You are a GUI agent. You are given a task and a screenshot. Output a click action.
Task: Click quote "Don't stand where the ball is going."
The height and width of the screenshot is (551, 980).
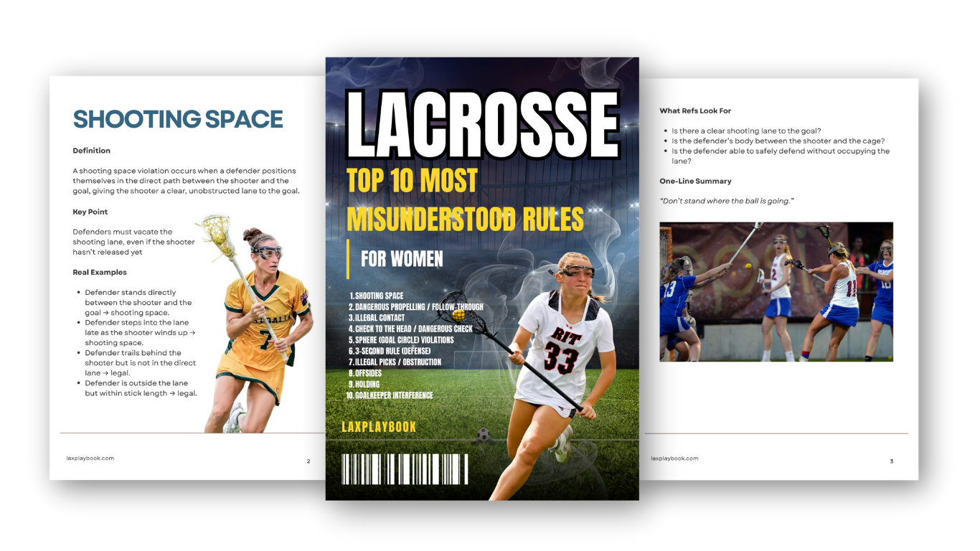(x=726, y=201)
